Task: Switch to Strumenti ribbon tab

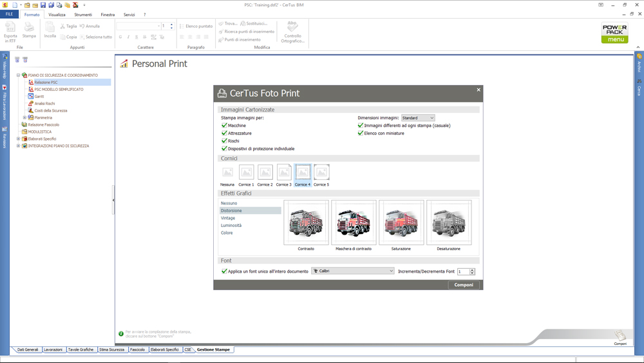Action: pos(83,15)
